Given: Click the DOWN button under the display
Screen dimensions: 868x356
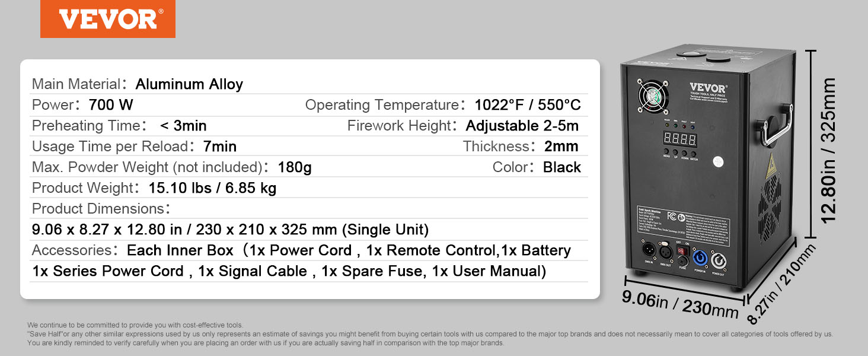Looking at the screenshot, I should (684, 152).
